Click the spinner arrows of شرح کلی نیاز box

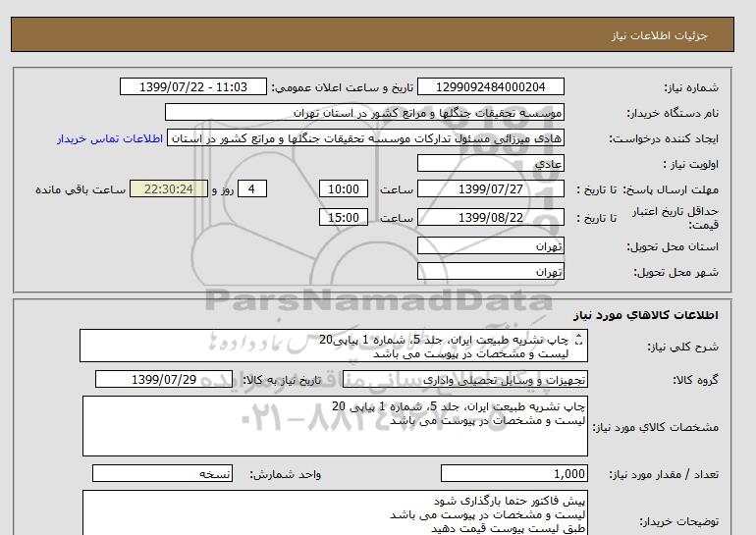point(579,340)
